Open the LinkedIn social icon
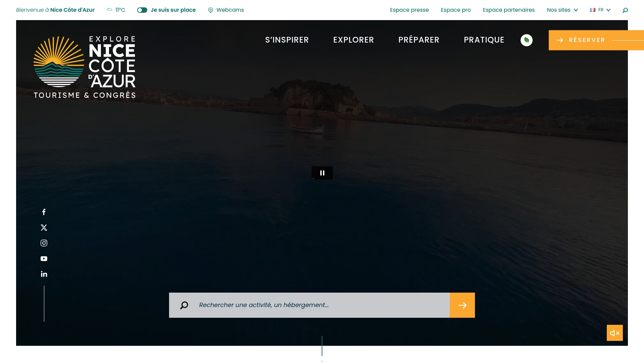 click(x=44, y=274)
